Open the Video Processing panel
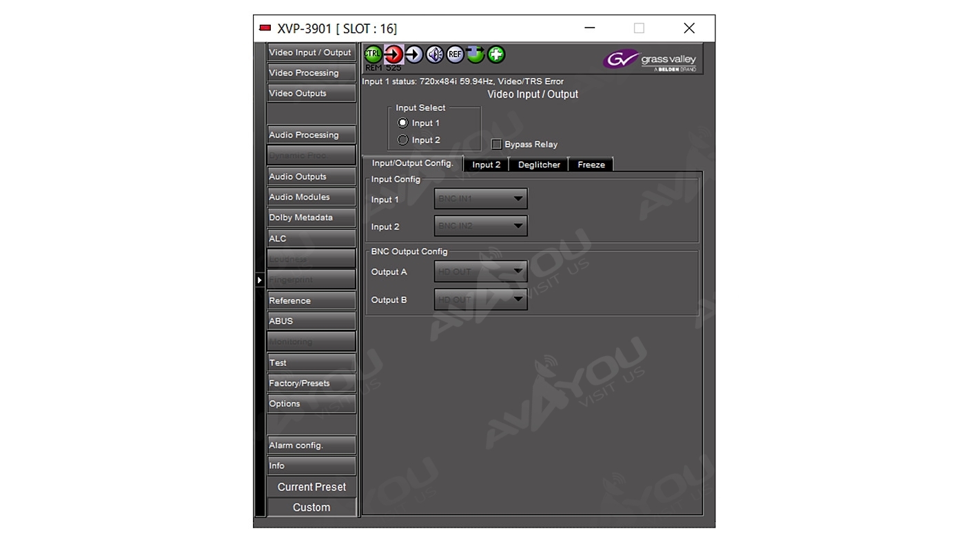 click(x=311, y=73)
